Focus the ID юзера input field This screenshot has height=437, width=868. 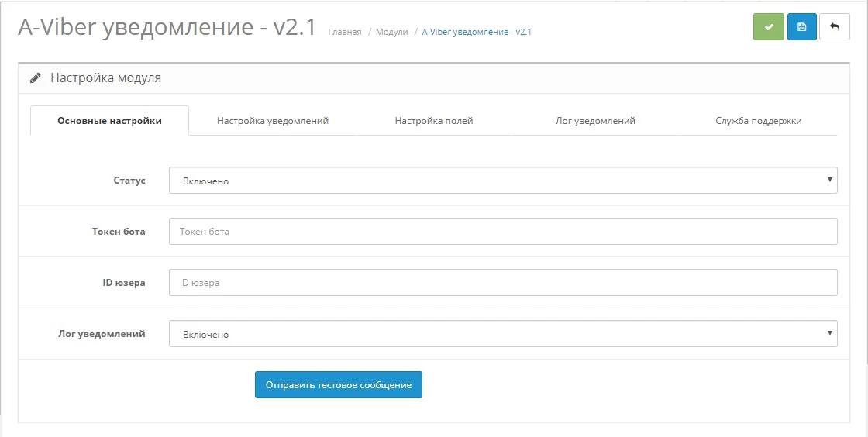click(x=503, y=282)
